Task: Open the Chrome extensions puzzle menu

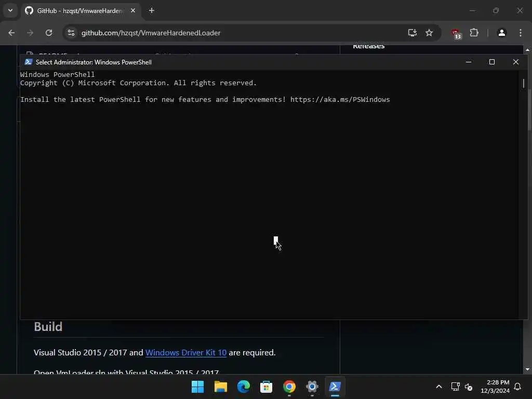Action: (x=474, y=33)
